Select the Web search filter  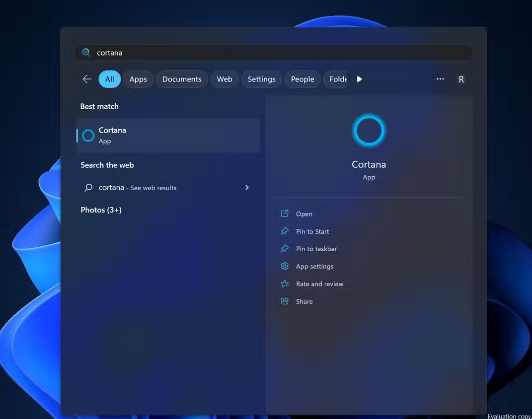[x=225, y=79]
